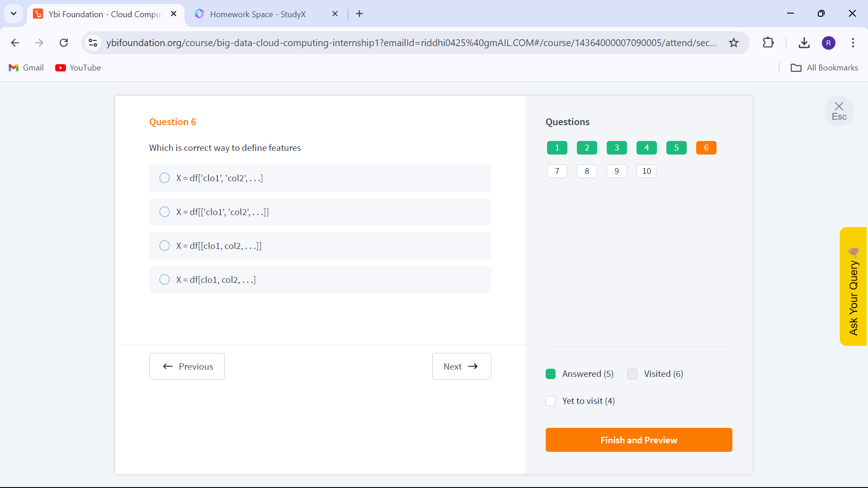Viewport: 868px width, 488px height.
Task: Select option X = df[clo1, col2, . . .]
Action: tap(320, 280)
